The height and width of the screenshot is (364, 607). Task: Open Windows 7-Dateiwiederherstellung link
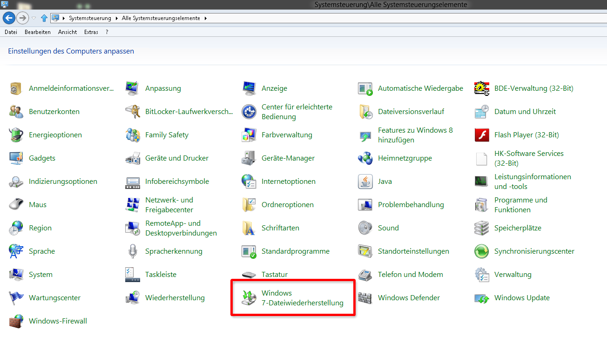(303, 298)
